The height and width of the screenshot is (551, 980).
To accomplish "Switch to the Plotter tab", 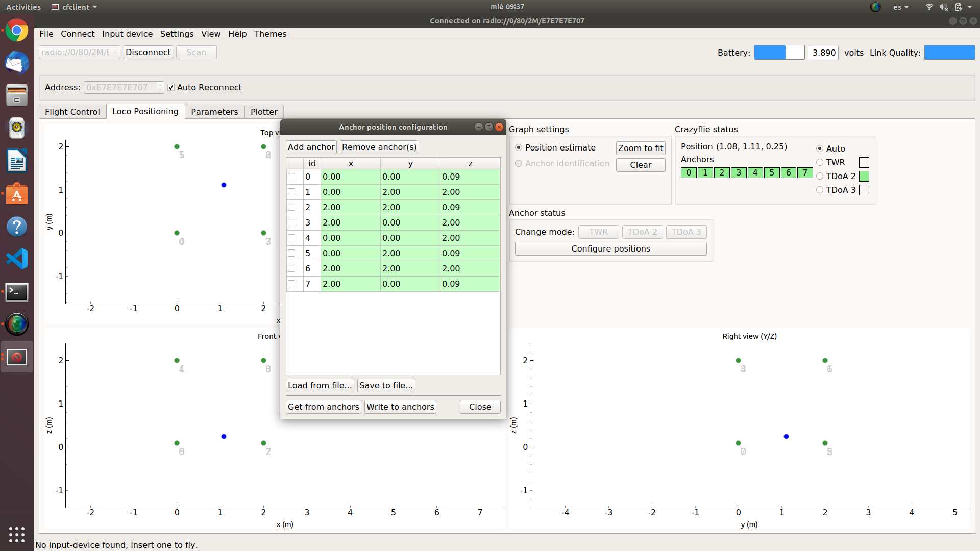I will pyautogui.click(x=264, y=112).
